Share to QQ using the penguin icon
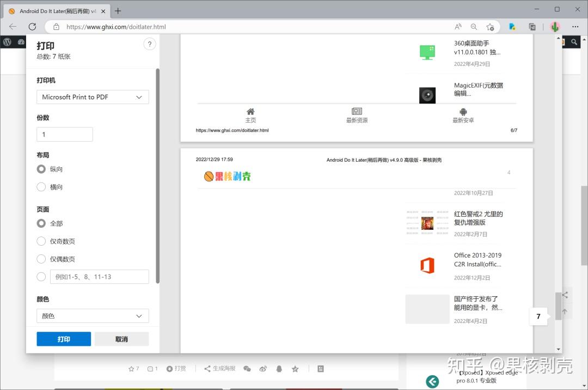The width and height of the screenshot is (588, 390). tap(278, 369)
